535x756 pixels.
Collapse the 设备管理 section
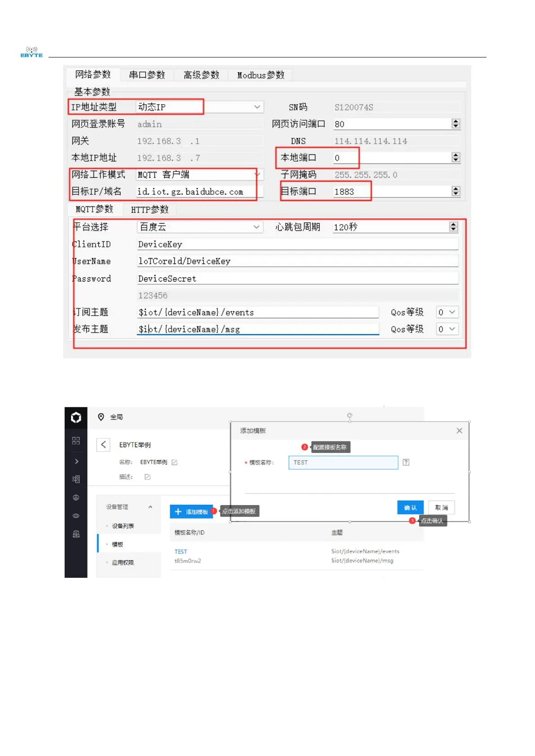[150, 507]
